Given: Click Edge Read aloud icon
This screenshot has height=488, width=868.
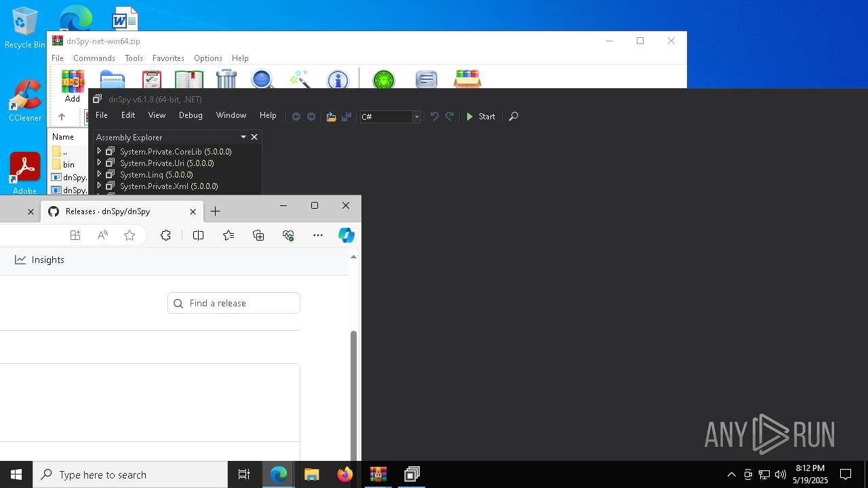Looking at the screenshot, I should coord(102,235).
